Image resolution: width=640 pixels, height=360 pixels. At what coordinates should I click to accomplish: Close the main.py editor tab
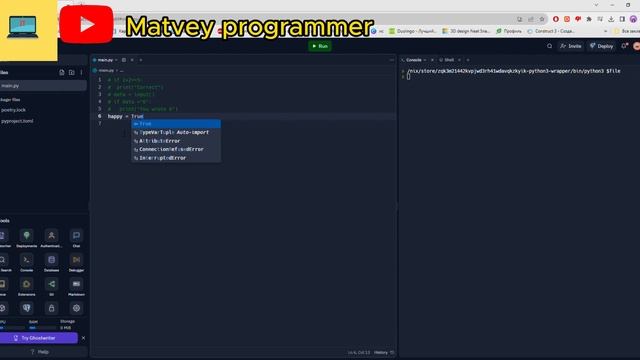tap(132, 60)
